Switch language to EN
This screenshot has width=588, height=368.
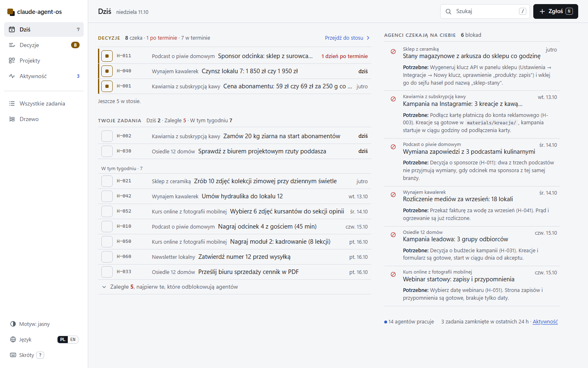click(x=73, y=339)
